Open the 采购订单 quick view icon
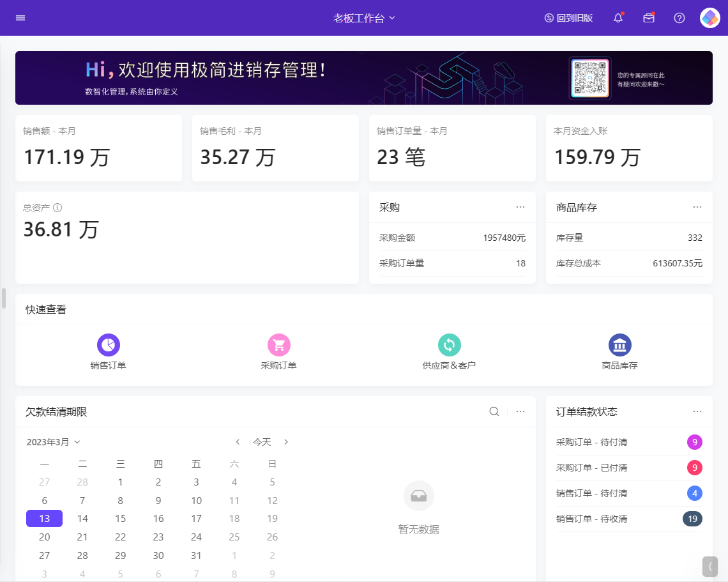This screenshot has height=582, width=728. pos(279,344)
